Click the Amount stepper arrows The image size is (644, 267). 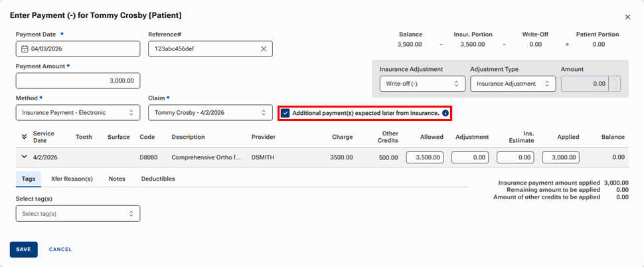click(x=614, y=84)
